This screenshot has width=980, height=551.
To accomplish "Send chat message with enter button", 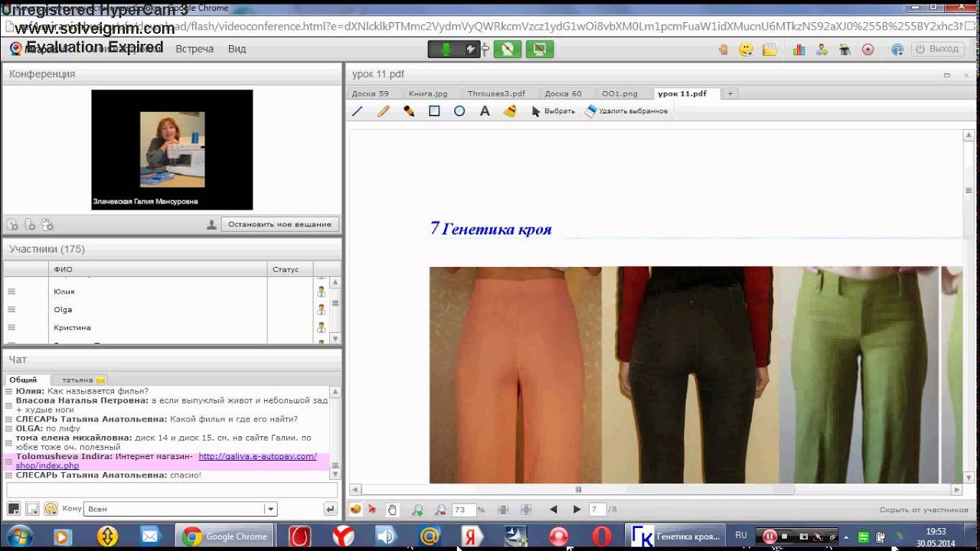I will pos(330,509).
